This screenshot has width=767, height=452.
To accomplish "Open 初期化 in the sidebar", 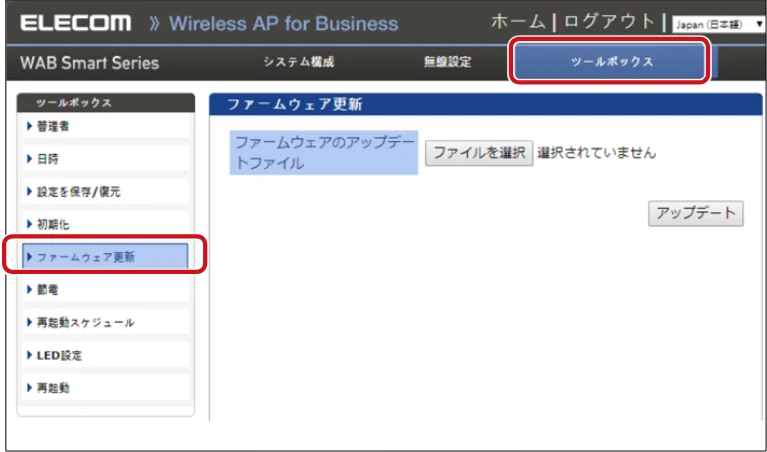I will click(x=105, y=225).
